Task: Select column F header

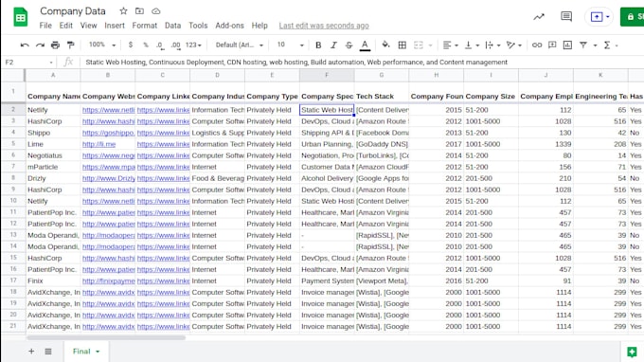Action: [x=327, y=75]
